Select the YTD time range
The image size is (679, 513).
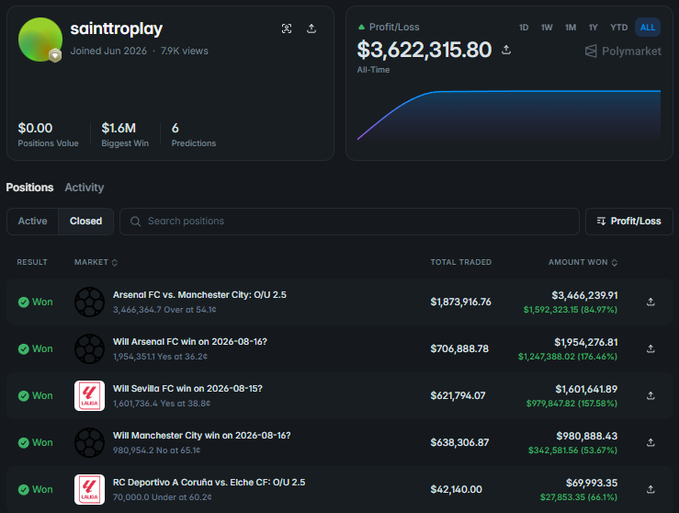(x=619, y=27)
